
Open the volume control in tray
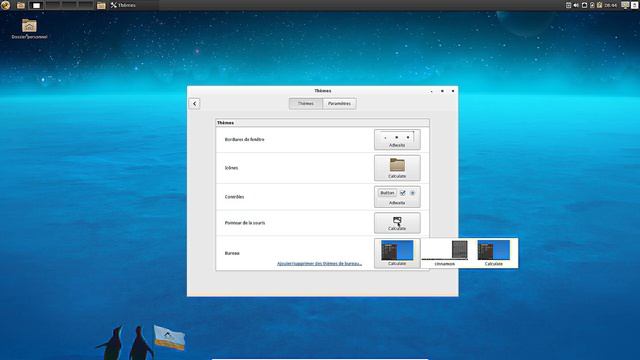[576, 5]
